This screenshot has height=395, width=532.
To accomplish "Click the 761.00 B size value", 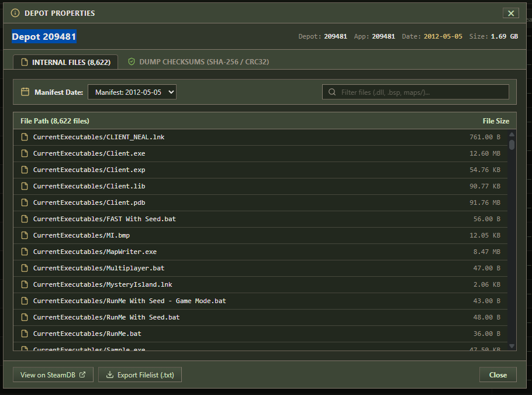I will (x=485, y=137).
